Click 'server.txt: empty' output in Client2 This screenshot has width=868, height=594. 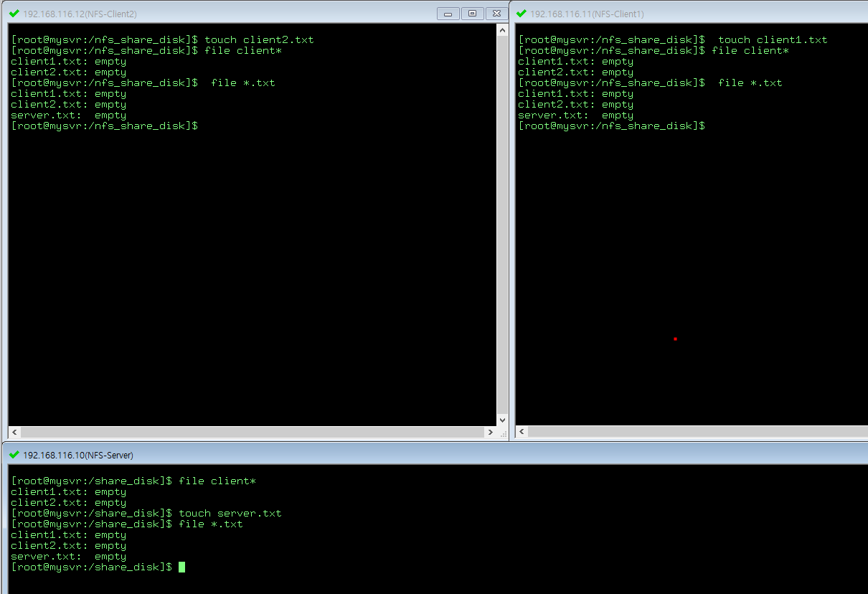pos(68,115)
